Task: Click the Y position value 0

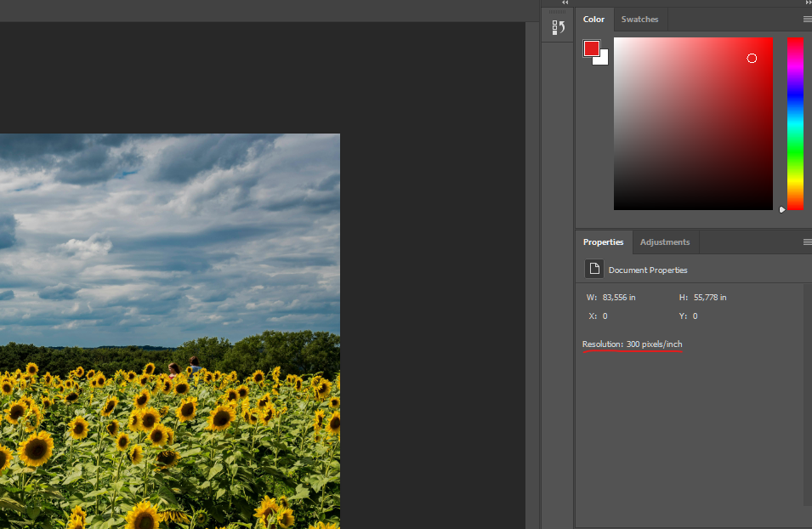Action: 695,316
